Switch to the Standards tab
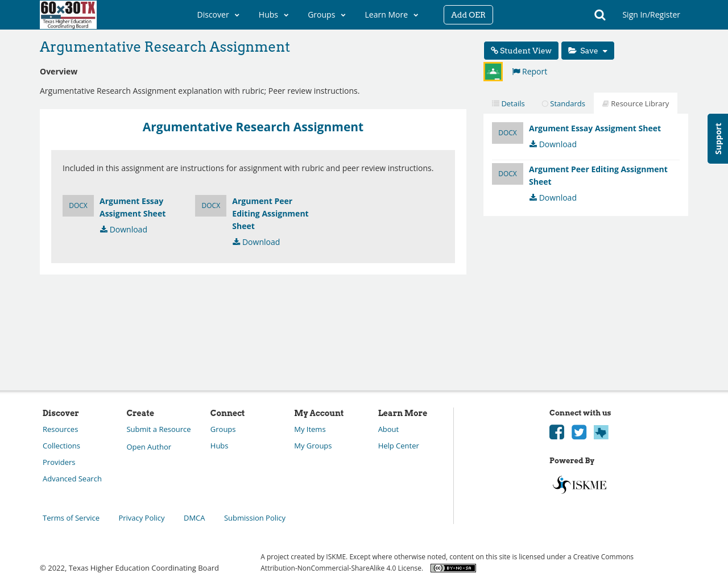 click(563, 103)
